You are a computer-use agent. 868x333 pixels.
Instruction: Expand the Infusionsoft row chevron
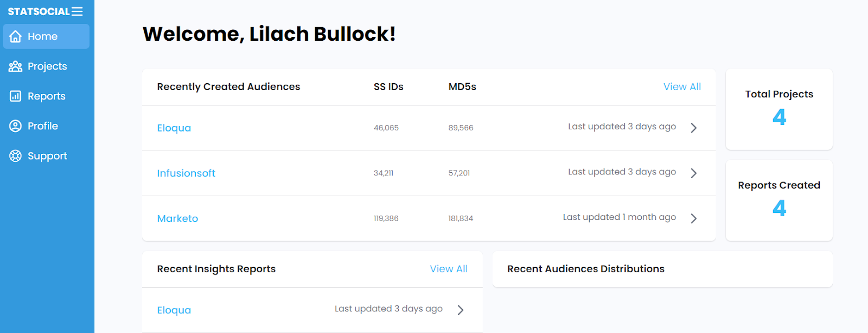693,173
